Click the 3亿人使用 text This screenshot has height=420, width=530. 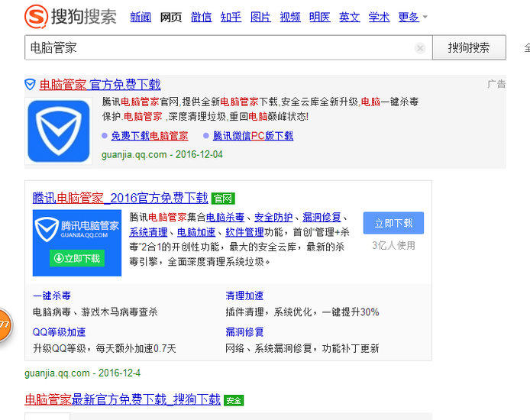(393, 246)
